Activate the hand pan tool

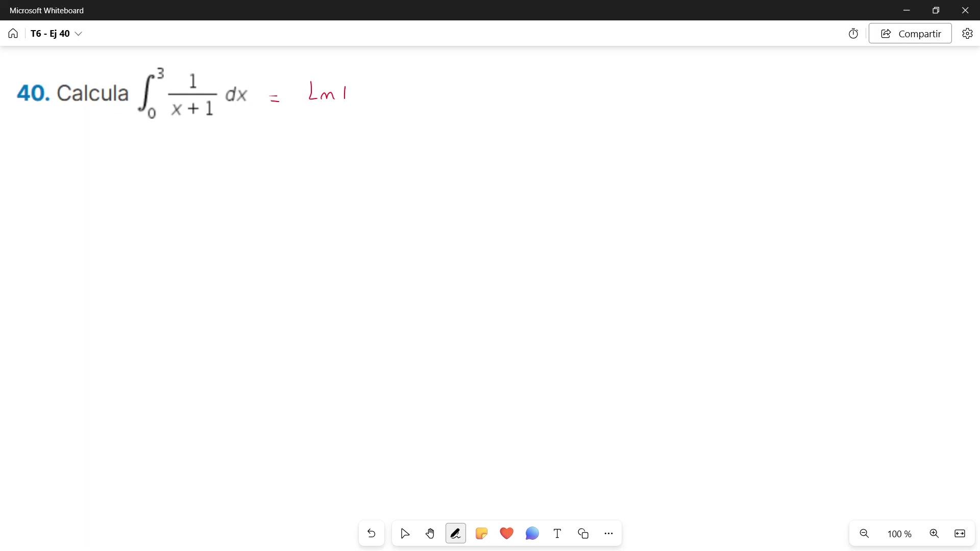tap(430, 533)
